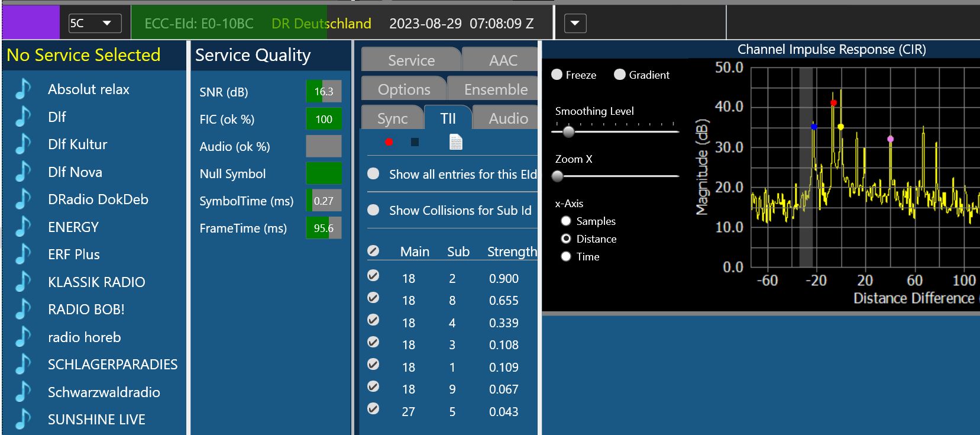Screen dimensions: 980x435
Task: Select the Schwarzwaldradio service
Action: [x=104, y=392]
